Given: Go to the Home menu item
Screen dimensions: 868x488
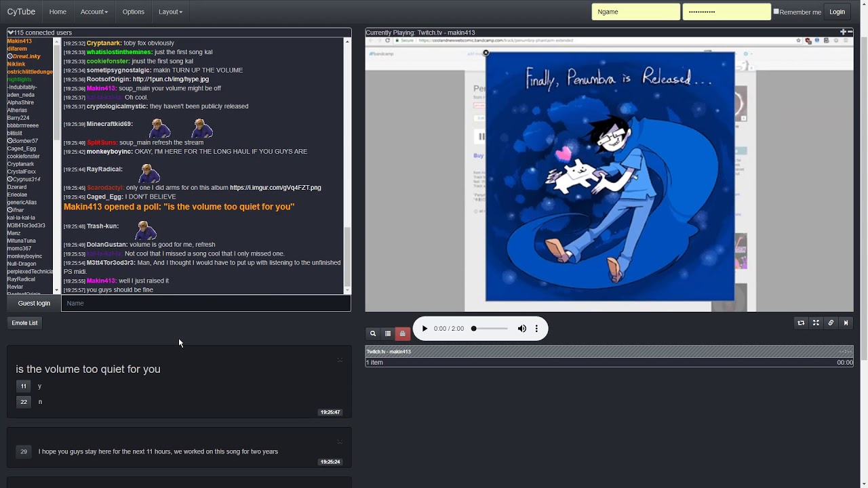Looking at the screenshot, I should click(58, 12).
